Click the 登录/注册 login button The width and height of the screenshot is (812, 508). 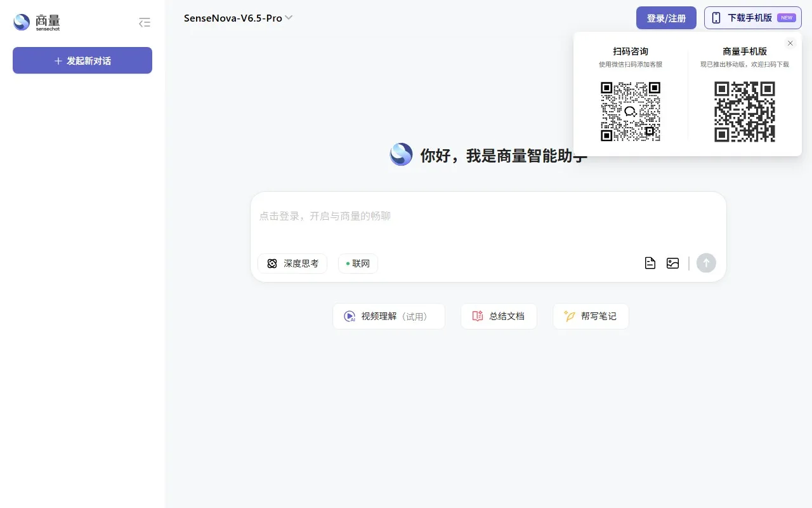pos(666,18)
